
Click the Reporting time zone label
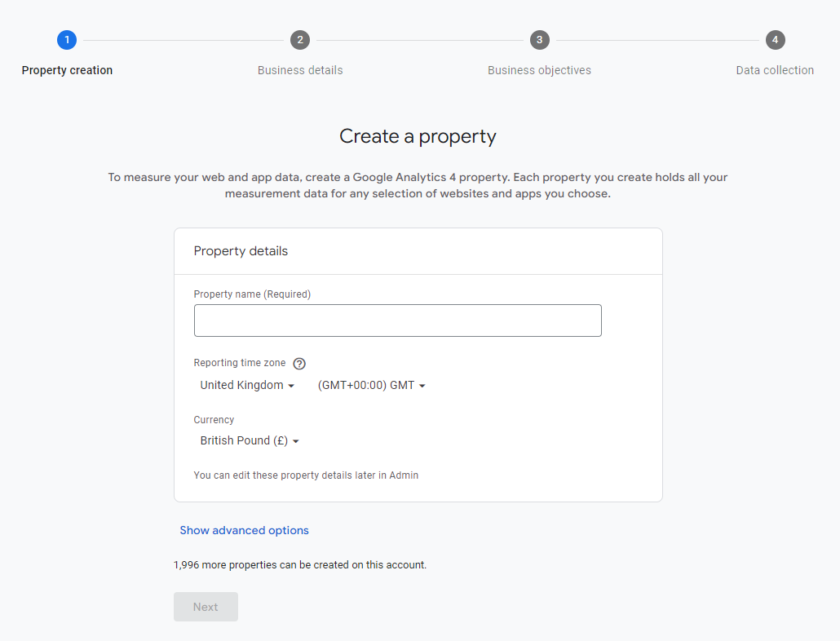tap(240, 363)
